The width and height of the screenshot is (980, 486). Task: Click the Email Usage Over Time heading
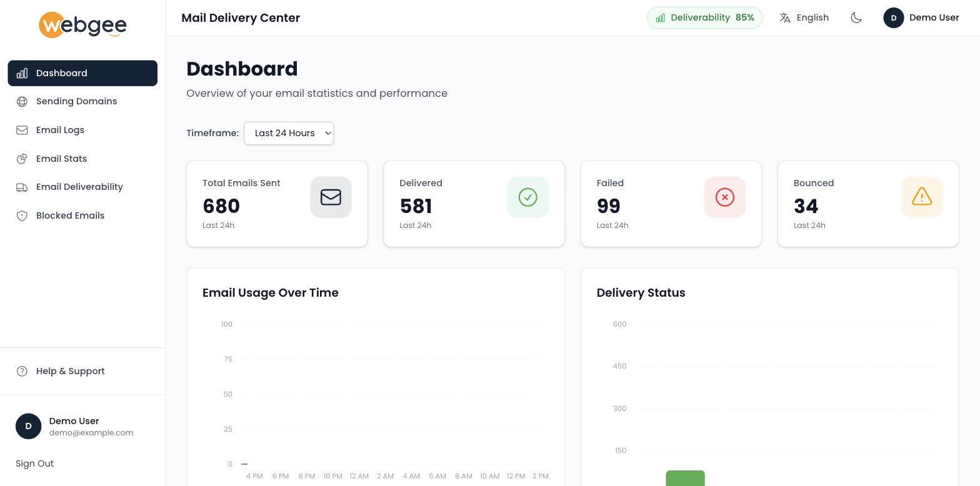(271, 293)
